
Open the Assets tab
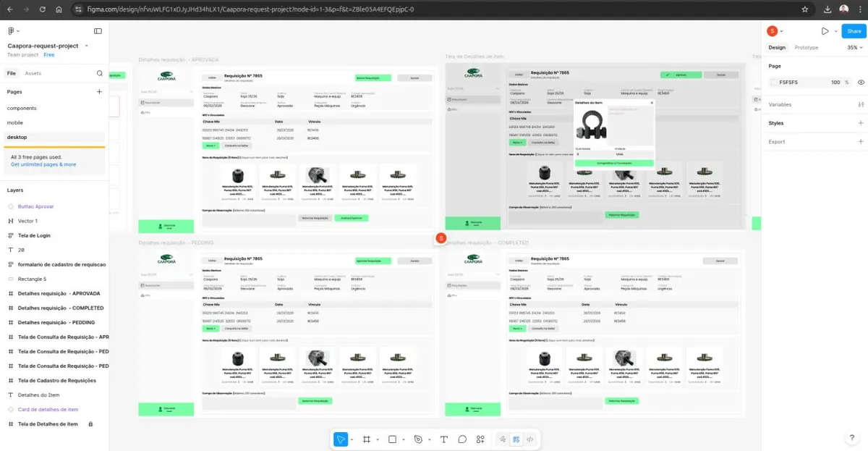click(x=33, y=73)
